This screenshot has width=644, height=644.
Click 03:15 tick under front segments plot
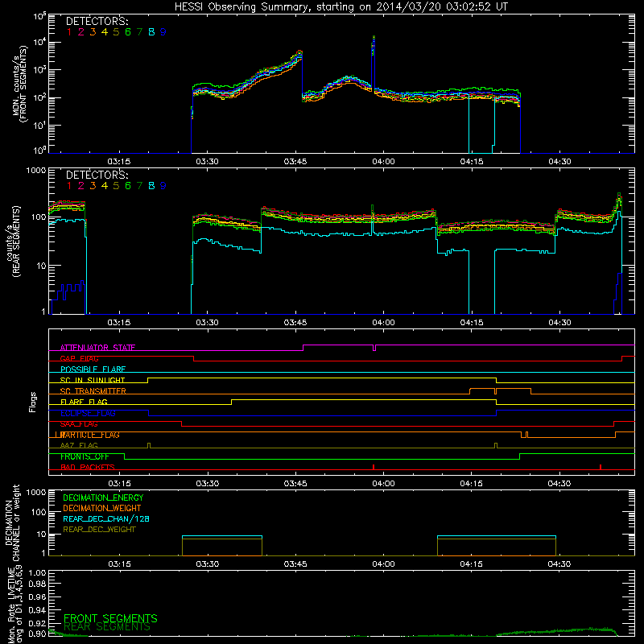[x=119, y=162]
